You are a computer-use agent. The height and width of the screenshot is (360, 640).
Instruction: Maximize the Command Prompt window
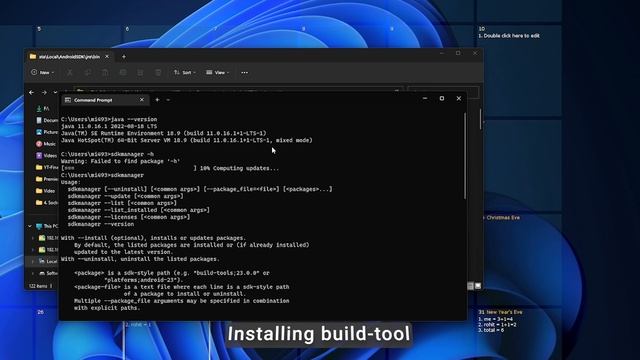pyautogui.click(x=442, y=98)
